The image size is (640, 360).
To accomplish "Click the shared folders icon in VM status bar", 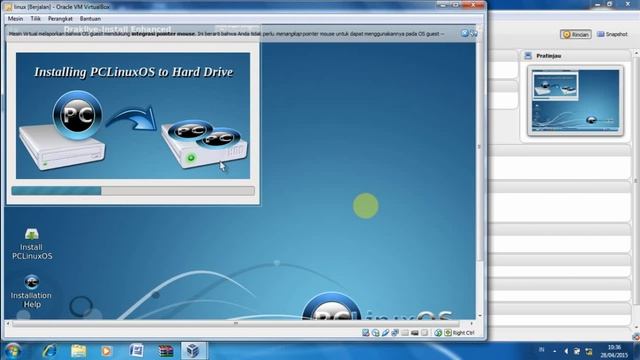I will [405, 333].
